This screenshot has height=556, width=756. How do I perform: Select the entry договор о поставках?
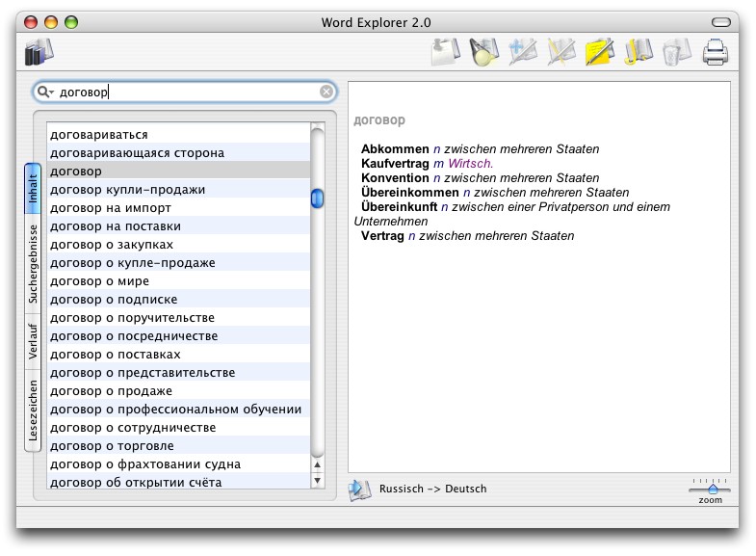pyautogui.click(x=178, y=355)
